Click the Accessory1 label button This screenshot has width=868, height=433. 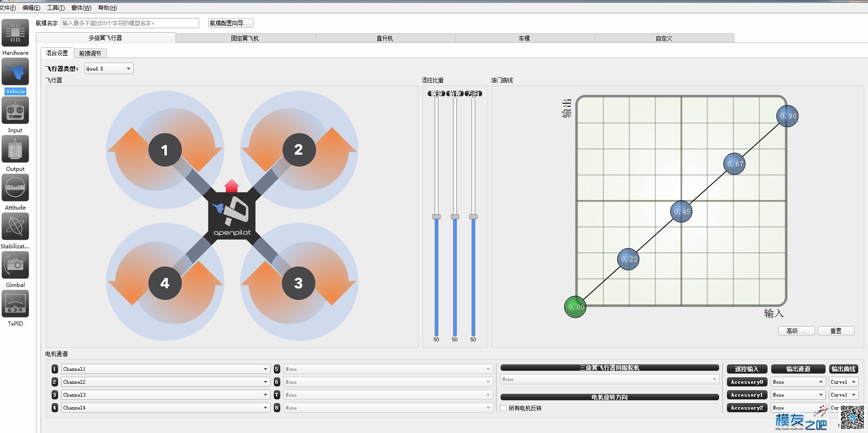[x=747, y=395]
